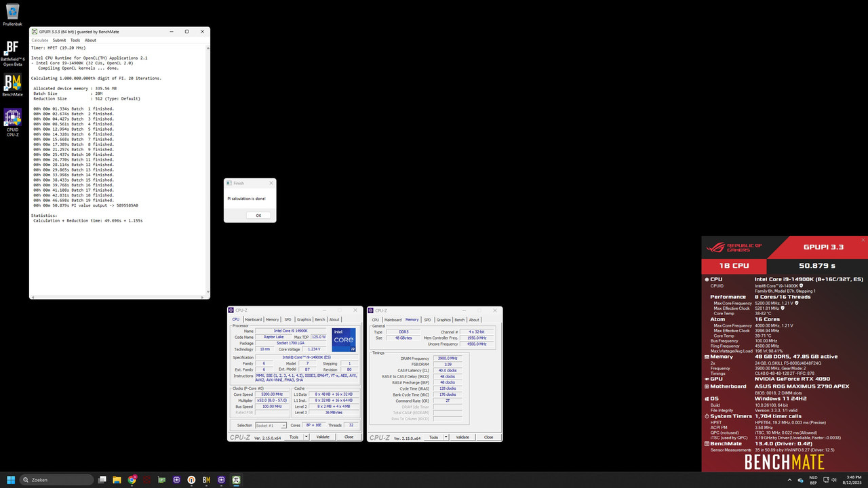Click the BenchMate BM taskbar icon
This screenshot has width=868, height=488.
coord(206,480)
